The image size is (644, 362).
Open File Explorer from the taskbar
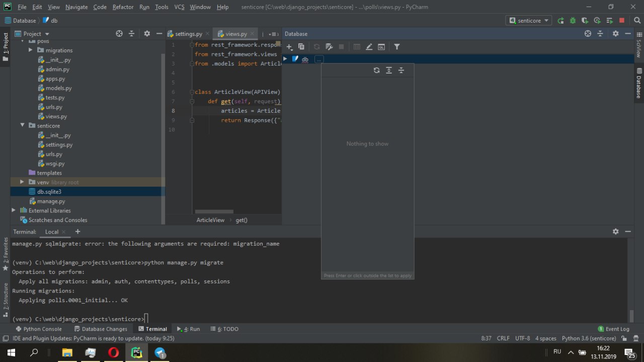tap(67, 352)
